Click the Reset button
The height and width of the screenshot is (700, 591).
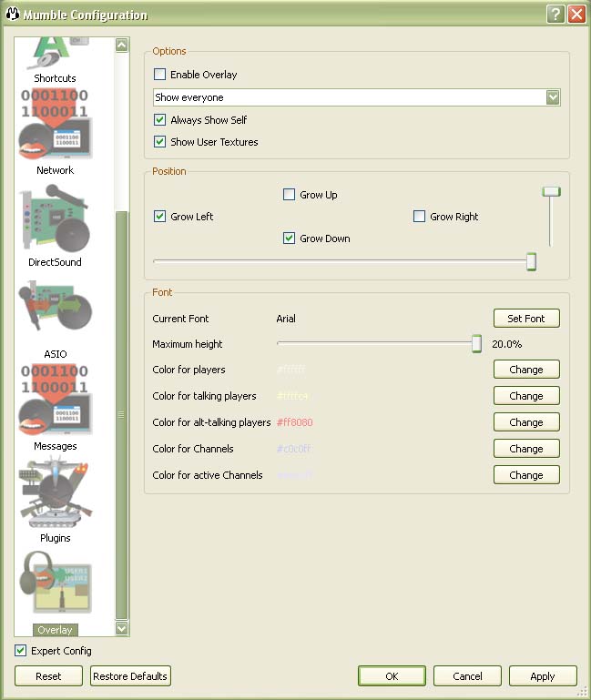(48, 676)
